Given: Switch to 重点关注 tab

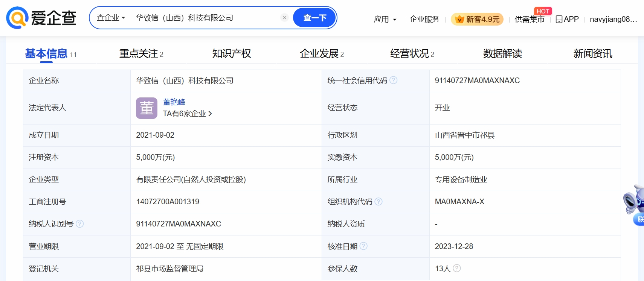Looking at the screenshot, I should tap(141, 54).
